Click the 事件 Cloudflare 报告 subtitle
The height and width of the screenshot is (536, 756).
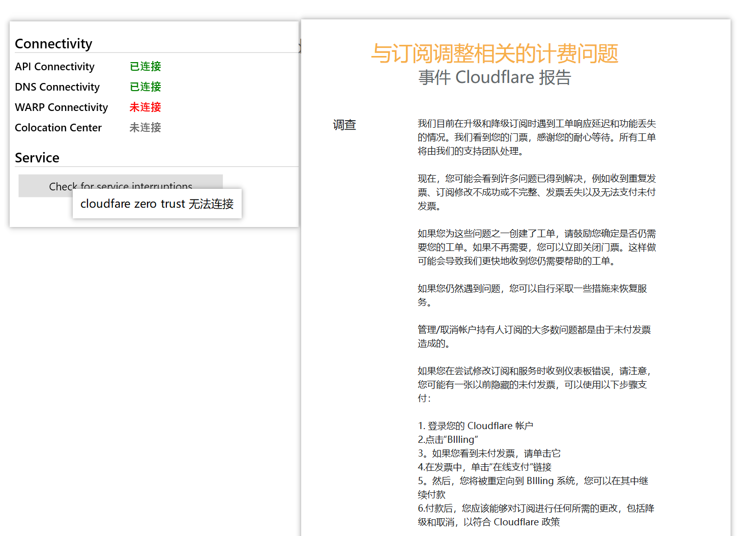pos(495,77)
